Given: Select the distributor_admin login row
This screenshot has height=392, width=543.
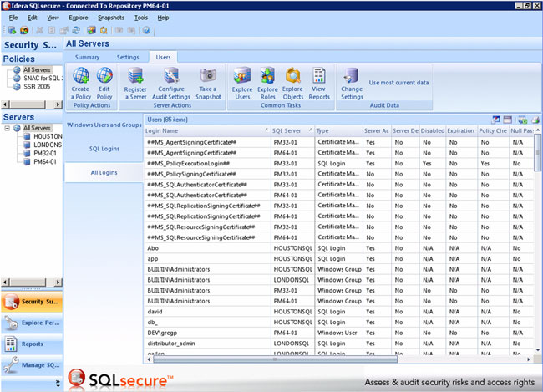Looking at the screenshot, I should pyautogui.click(x=338, y=344).
